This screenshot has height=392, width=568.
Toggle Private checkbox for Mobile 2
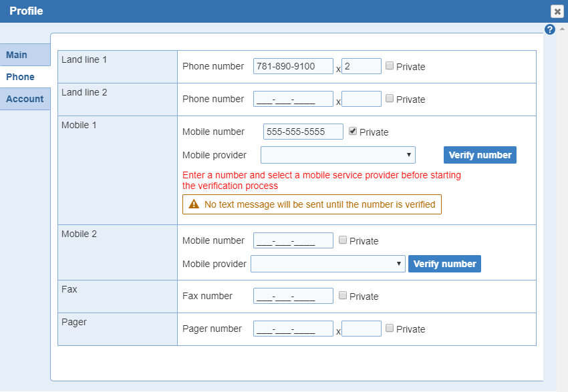point(343,240)
